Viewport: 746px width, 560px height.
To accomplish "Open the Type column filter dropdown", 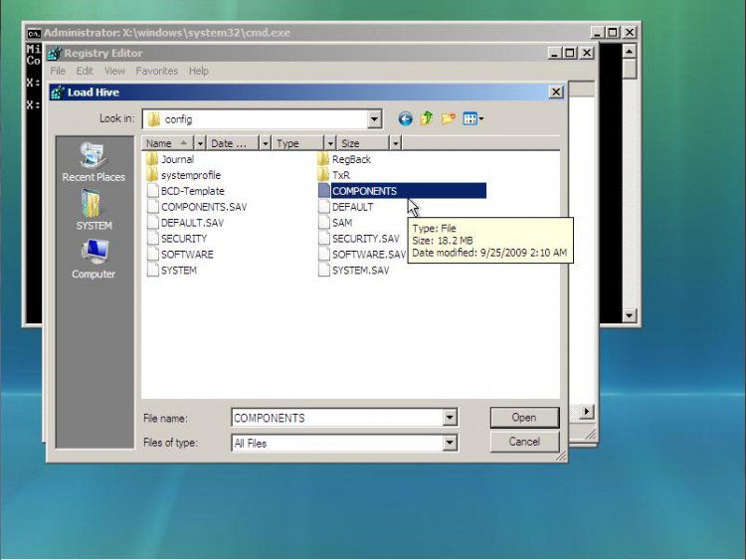I will pyautogui.click(x=330, y=143).
